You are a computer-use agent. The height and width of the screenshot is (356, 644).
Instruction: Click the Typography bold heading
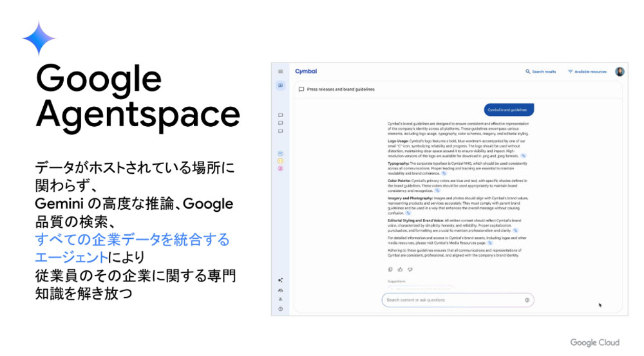[399, 164]
